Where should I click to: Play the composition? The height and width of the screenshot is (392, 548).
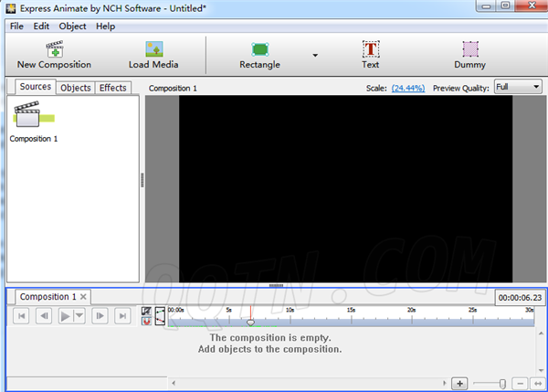pyautogui.click(x=66, y=316)
